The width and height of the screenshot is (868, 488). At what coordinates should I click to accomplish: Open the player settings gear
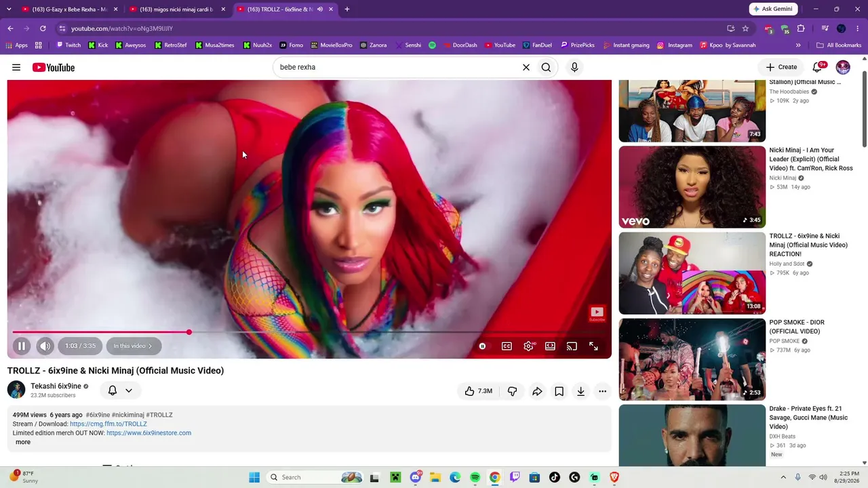coord(528,346)
